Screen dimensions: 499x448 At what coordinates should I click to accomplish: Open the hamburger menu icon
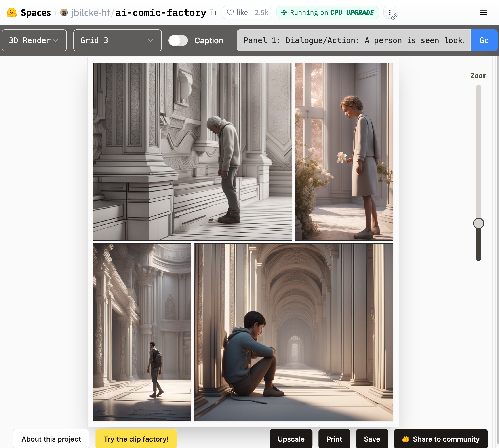(483, 13)
